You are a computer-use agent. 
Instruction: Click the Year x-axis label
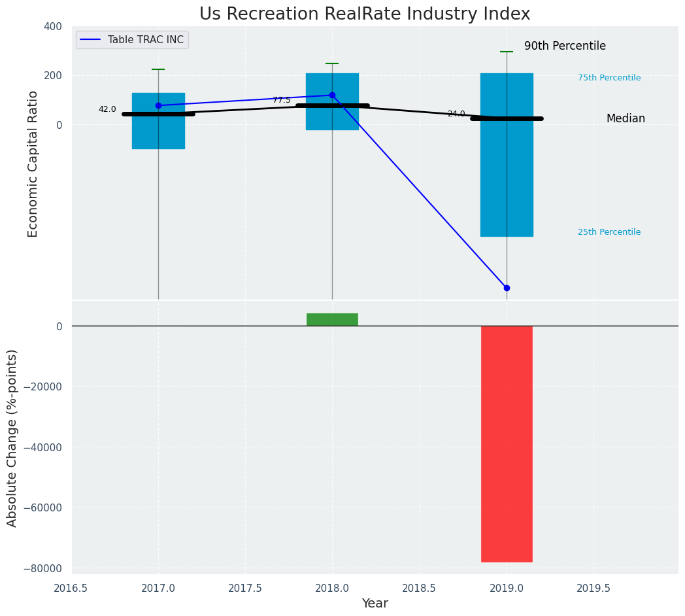[375, 604]
